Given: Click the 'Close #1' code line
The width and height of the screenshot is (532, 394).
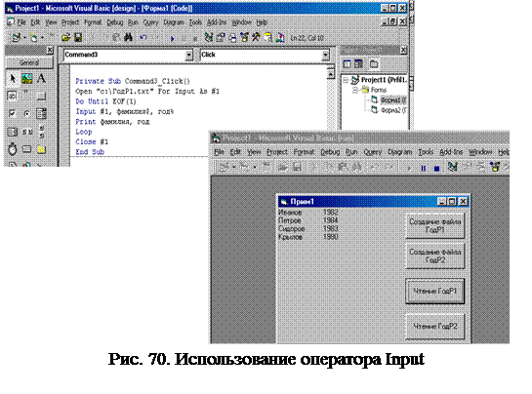Looking at the screenshot, I should [92, 141].
